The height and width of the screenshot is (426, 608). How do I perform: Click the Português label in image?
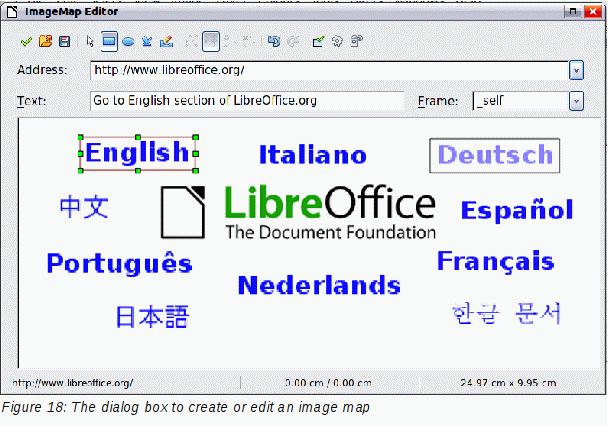119,264
